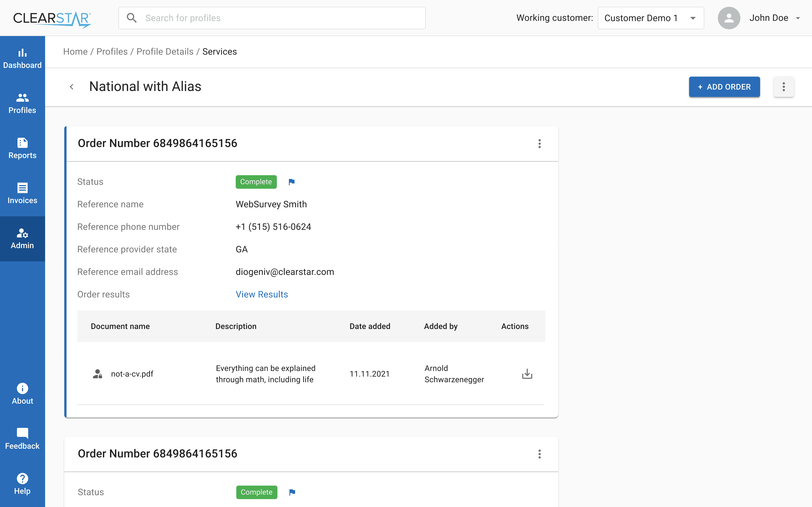Click the blue flag next to first Complete status
The width and height of the screenshot is (812, 507).
click(x=292, y=182)
